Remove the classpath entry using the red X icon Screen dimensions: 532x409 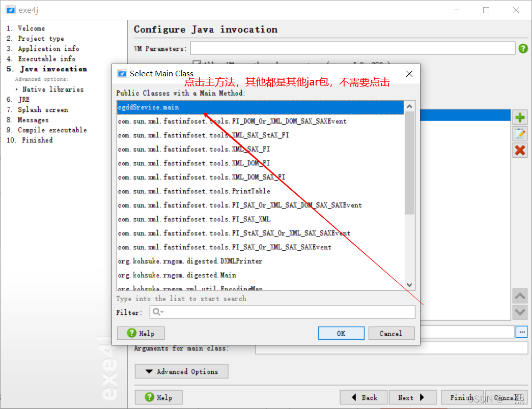click(520, 150)
